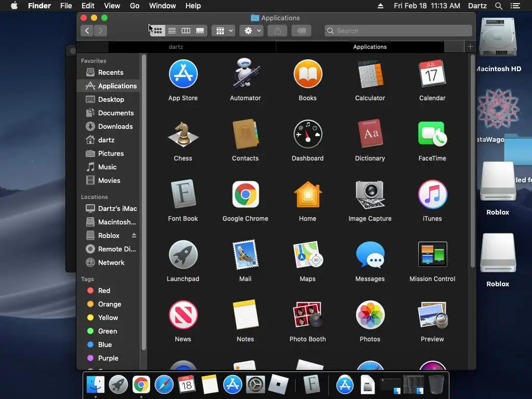The height and width of the screenshot is (399, 532).
Task: Click the main file area scrollbar
Action: pos(473,162)
